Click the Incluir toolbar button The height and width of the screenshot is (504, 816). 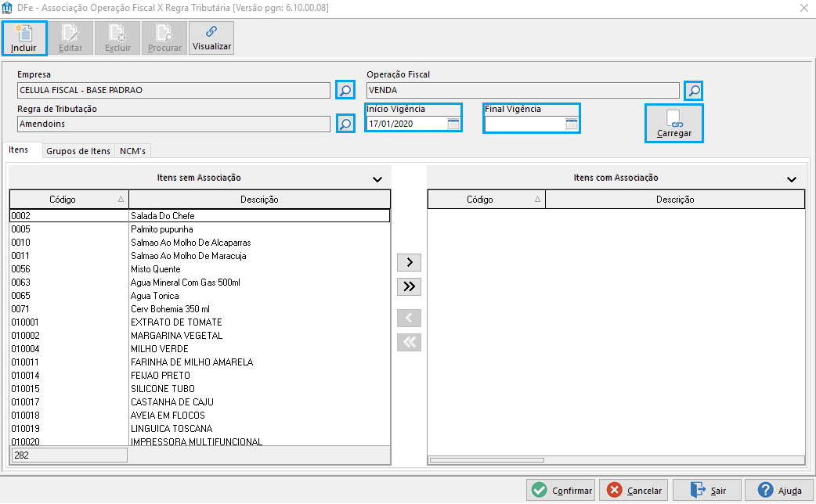coord(24,38)
